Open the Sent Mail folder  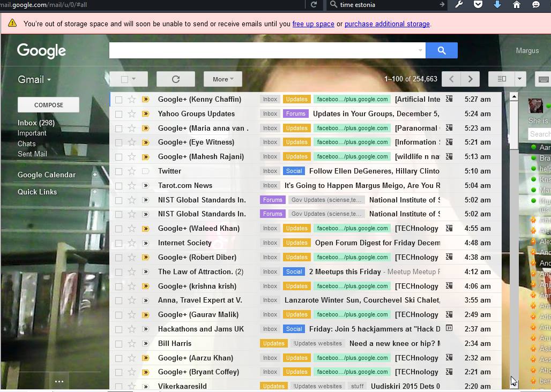coord(32,154)
